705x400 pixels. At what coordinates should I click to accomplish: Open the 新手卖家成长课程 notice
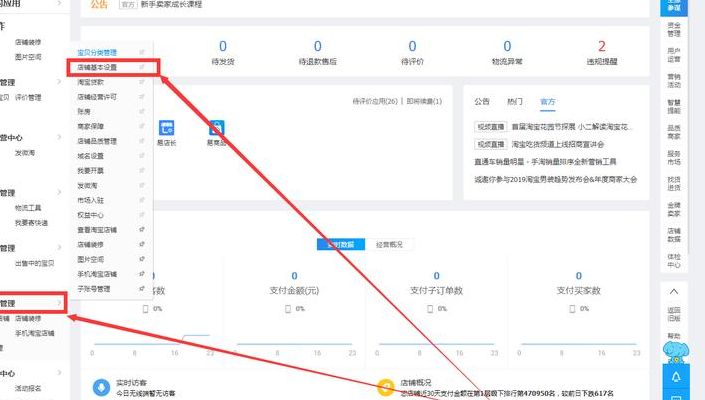[171, 4]
